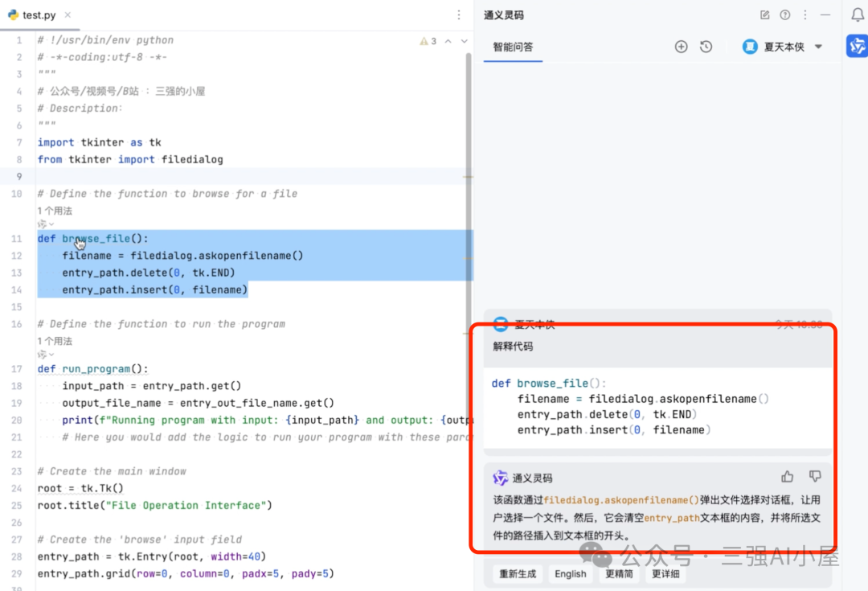Click the 重新生成 regenerate button
This screenshot has width=868, height=591.
click(517, 573)
